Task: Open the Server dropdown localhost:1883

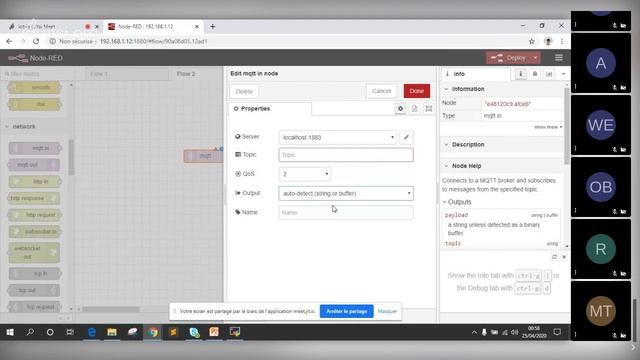Action: [x=338, y=137]
